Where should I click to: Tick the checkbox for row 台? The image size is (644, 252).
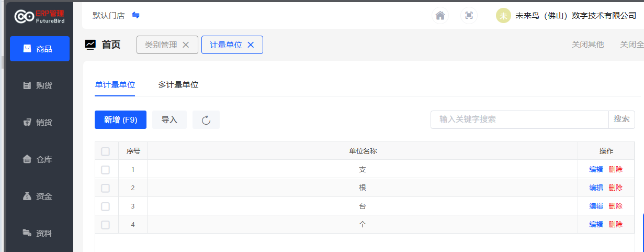click(106, 206)
